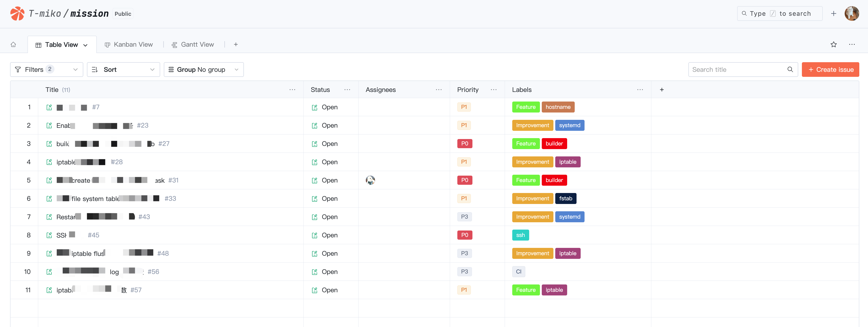Click the search magnifier in the Search title box
Viewport: 868px width, 327px height.
[790, 69]
